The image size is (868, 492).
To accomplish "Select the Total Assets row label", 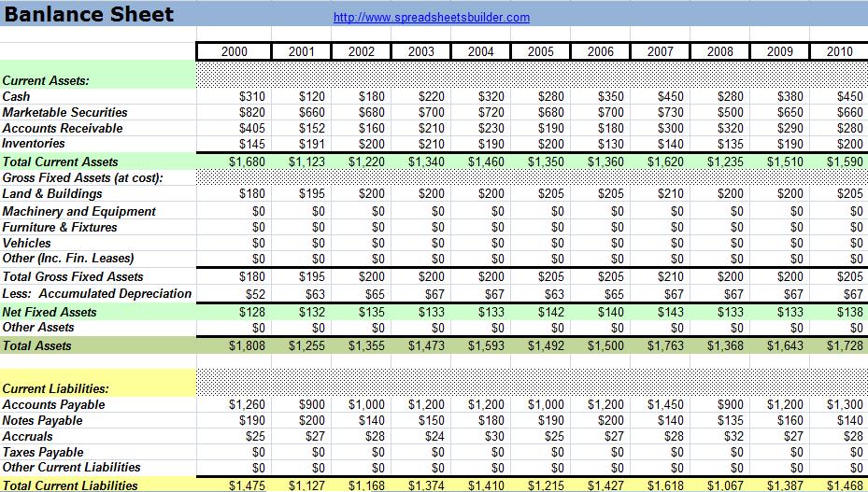I will [36, 346].
